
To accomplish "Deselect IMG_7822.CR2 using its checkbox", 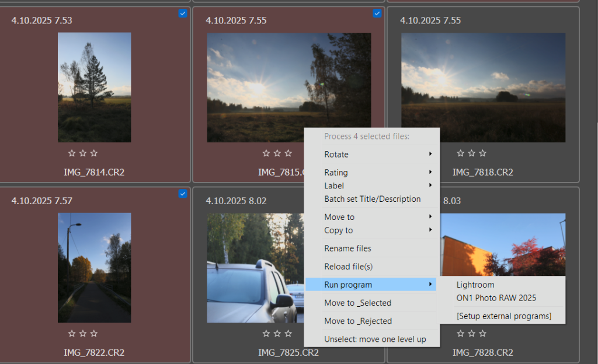I will click(183, 194).
